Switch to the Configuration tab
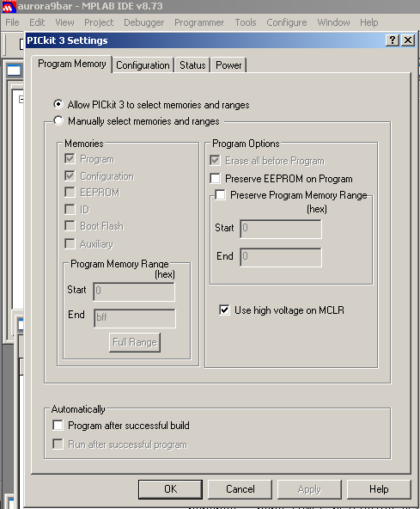 (143, 65)
